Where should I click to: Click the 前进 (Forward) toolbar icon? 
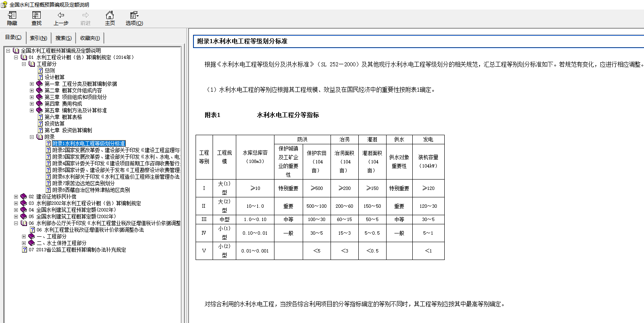click(86, 19)
